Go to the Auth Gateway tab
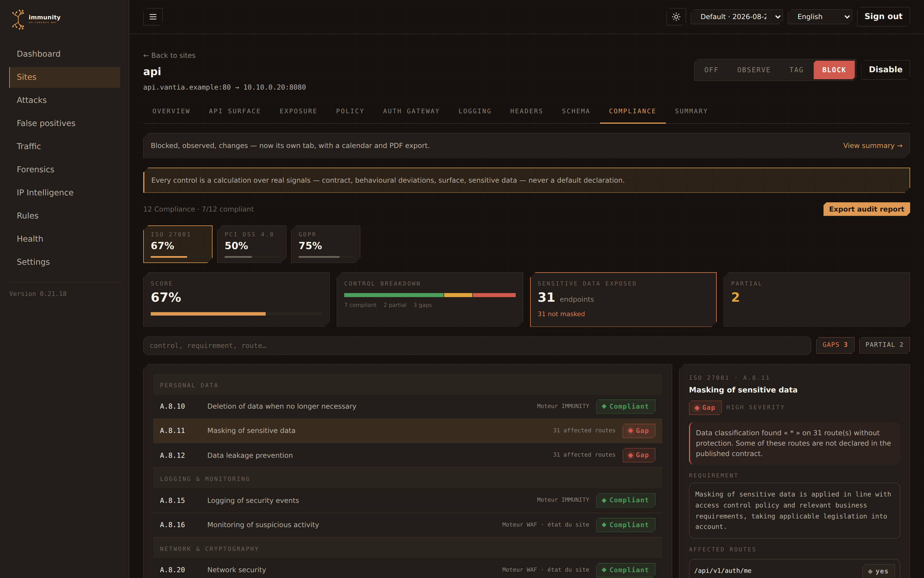 (411, 111)
